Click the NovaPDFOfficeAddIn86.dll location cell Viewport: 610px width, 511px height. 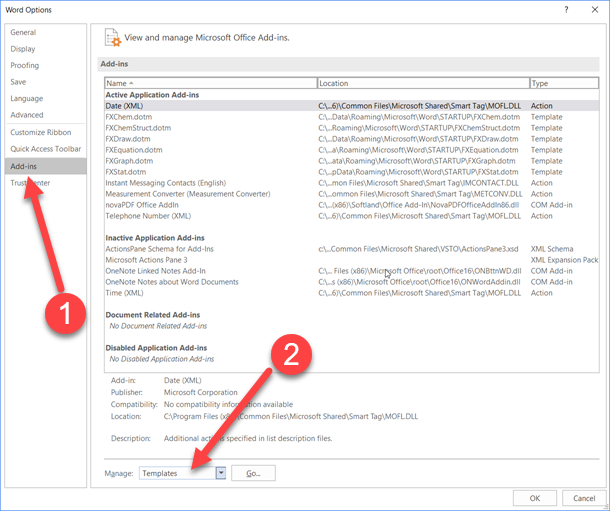[419, 205]
